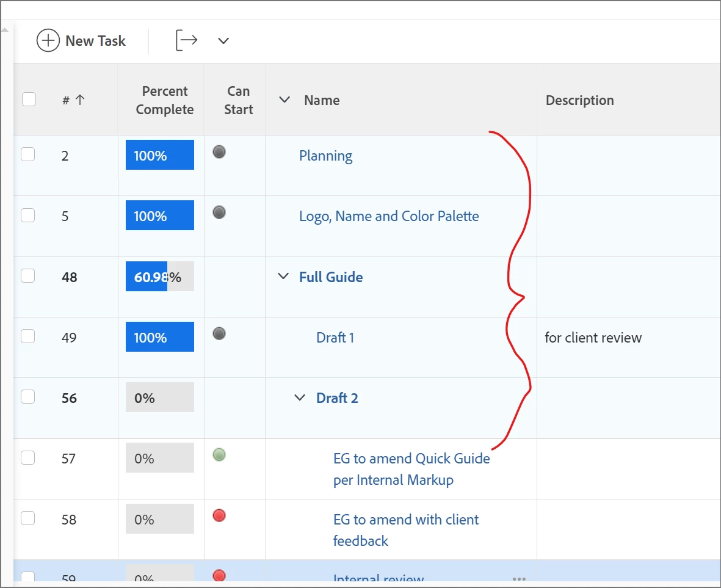Open the Full Guide parent task link
Screen dimensions: 721x588
pos(331,277)
